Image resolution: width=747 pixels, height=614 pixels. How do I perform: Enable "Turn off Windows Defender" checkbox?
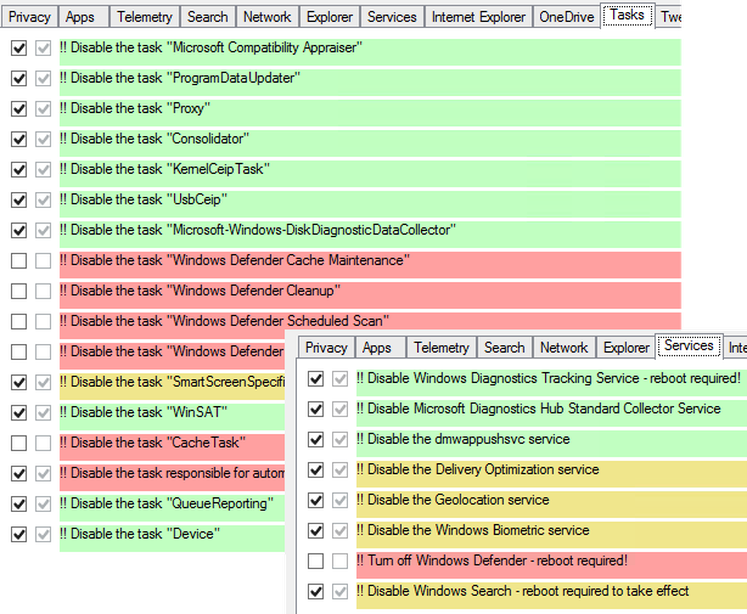coord(316,561)
